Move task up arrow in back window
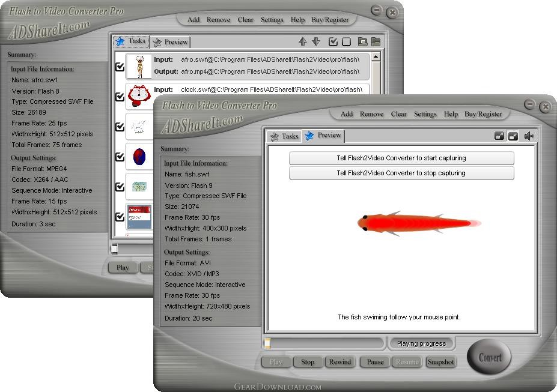Viewport: 557px width, 392px height. click(x=303, y=41)
